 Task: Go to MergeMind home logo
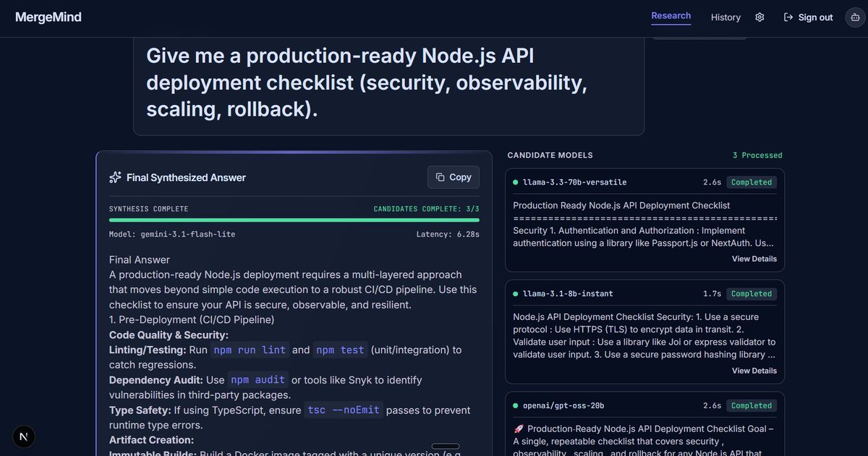coord(48,17)
